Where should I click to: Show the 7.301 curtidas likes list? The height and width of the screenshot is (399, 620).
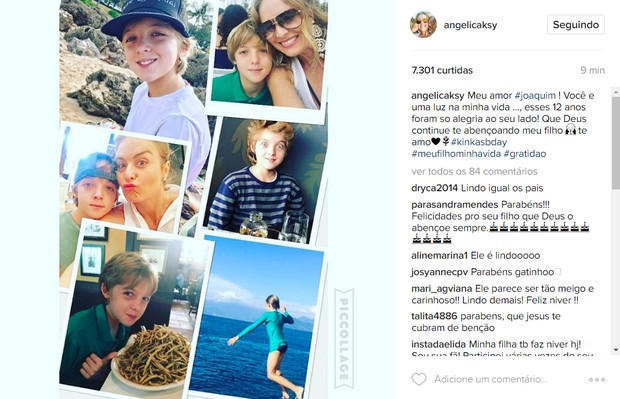pos(442,70)
